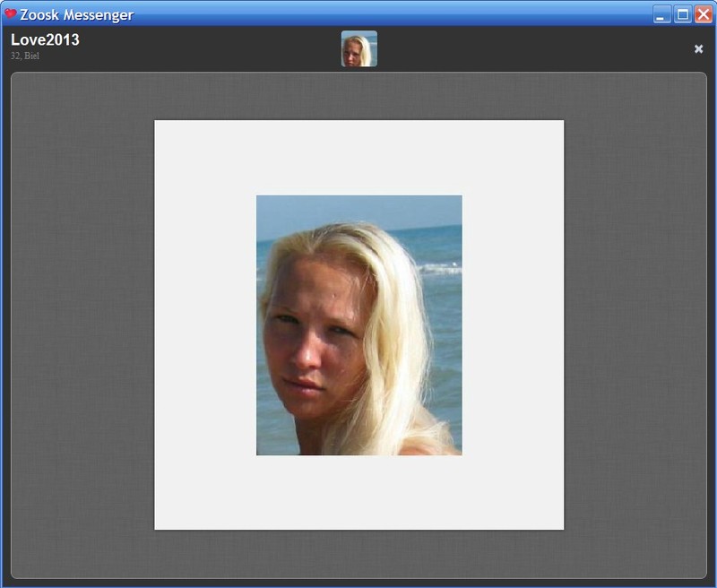This screenshot has height=588, width=717.
Task: Open the small profile thumbnail in header
Action: click(x=359, y=48)
